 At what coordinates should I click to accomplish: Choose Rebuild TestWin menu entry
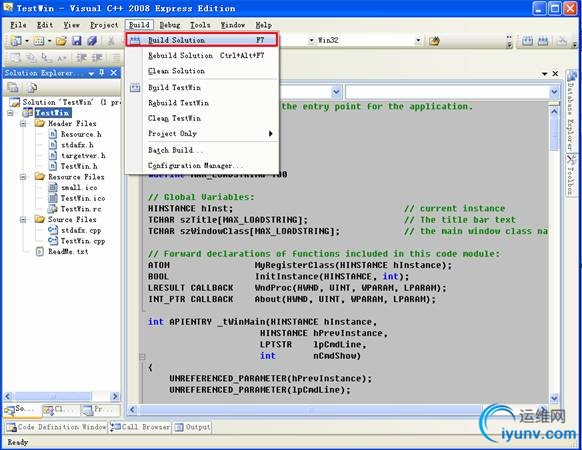202,103
